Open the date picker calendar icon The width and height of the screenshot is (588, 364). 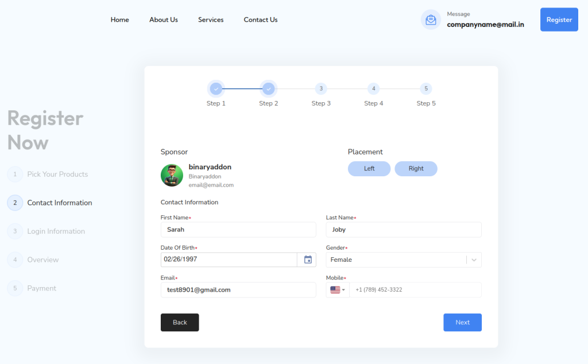(x=308, y=260)
